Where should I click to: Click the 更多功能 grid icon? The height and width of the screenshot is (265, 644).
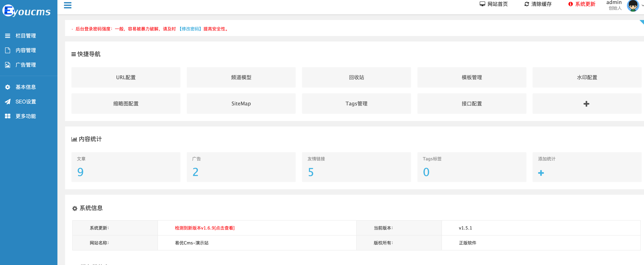[x=7, y=116]
